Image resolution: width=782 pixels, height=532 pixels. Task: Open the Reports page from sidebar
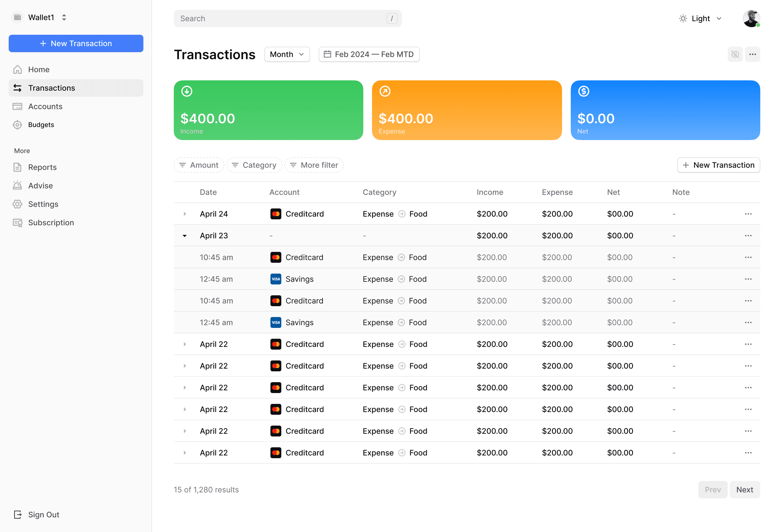tap(42, 167)
